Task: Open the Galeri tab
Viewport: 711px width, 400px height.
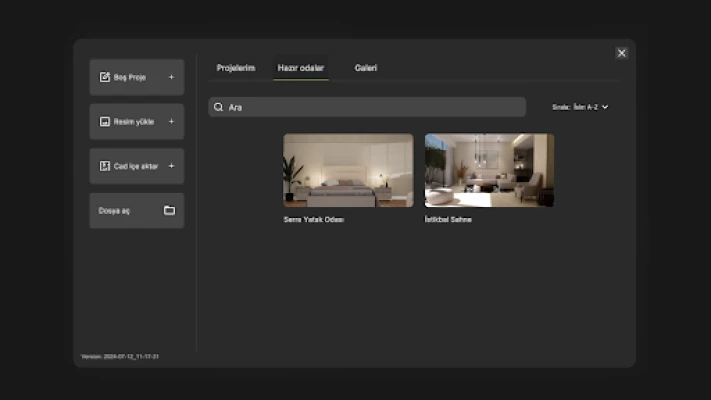Action: (x=366, y=68)
